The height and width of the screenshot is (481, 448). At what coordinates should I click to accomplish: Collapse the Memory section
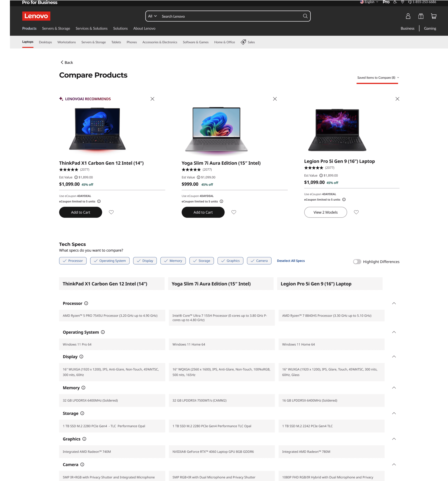coord(394,388)
